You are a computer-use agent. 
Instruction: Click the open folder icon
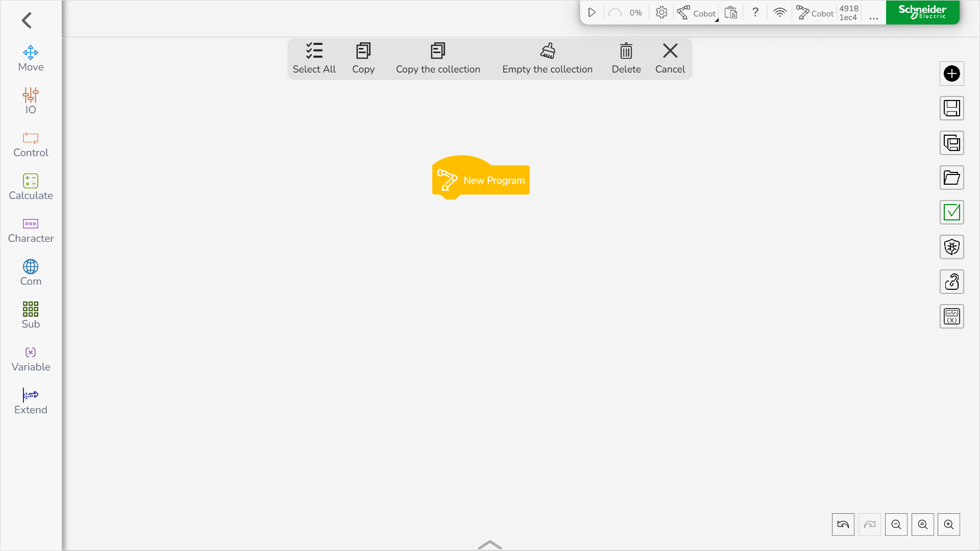point(951,178)
